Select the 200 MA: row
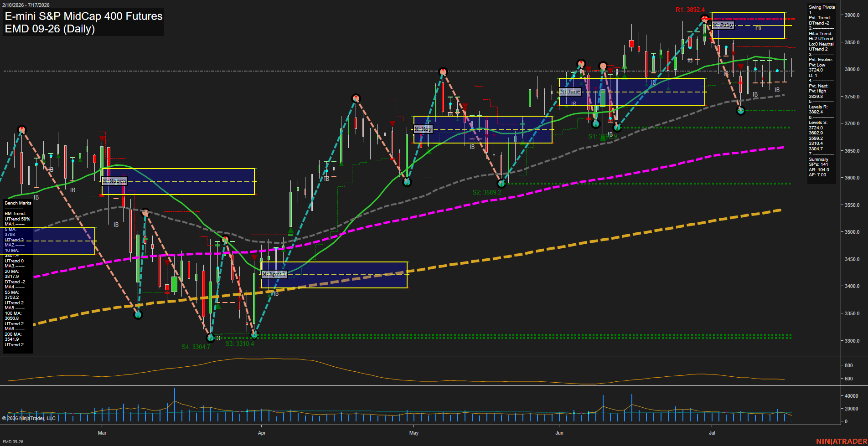868x446 pixels. [x=13, y=334]
